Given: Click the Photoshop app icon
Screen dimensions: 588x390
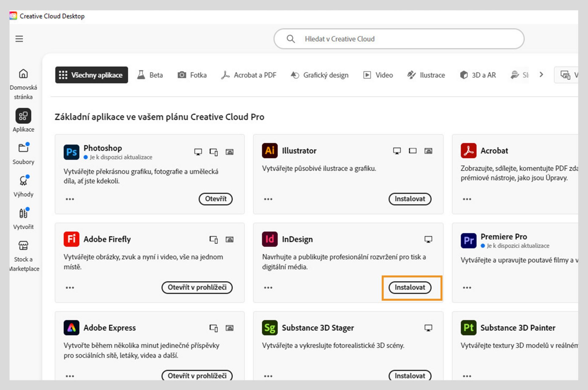Looking at the screenshot, I should 71,152.
